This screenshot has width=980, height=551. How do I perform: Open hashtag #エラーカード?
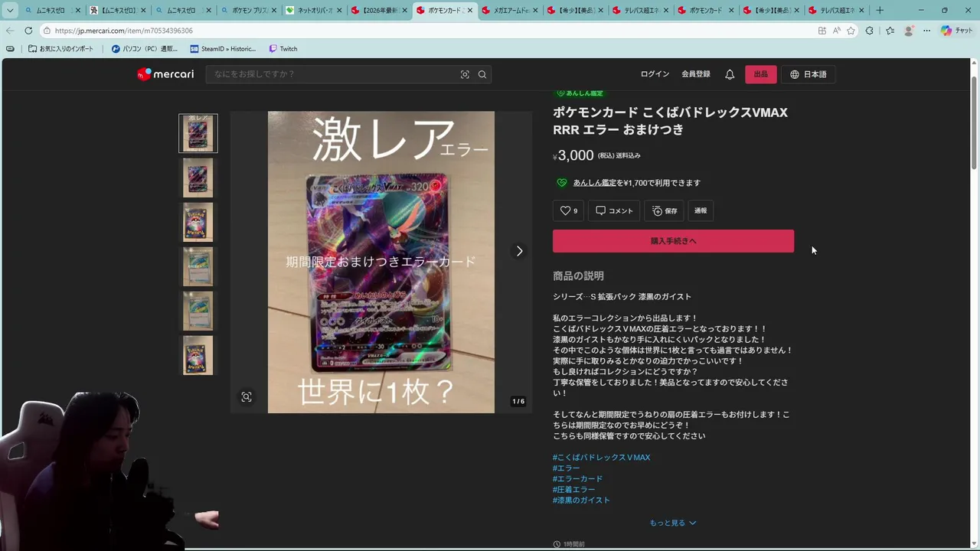coord(578,479)
